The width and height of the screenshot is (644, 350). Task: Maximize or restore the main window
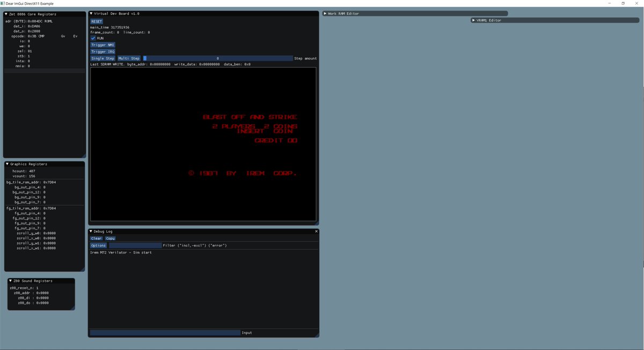click(x=623, y=3)
